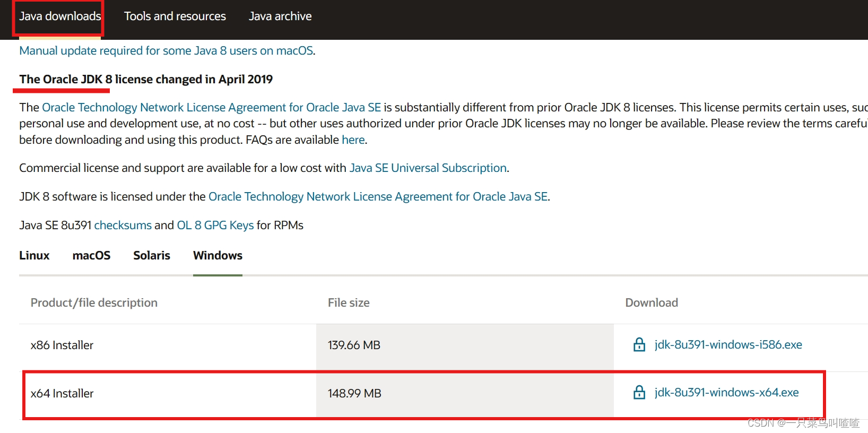Select the macOS platform tab
The width and height of the screenshot is (868, 433).
point(91,255)
